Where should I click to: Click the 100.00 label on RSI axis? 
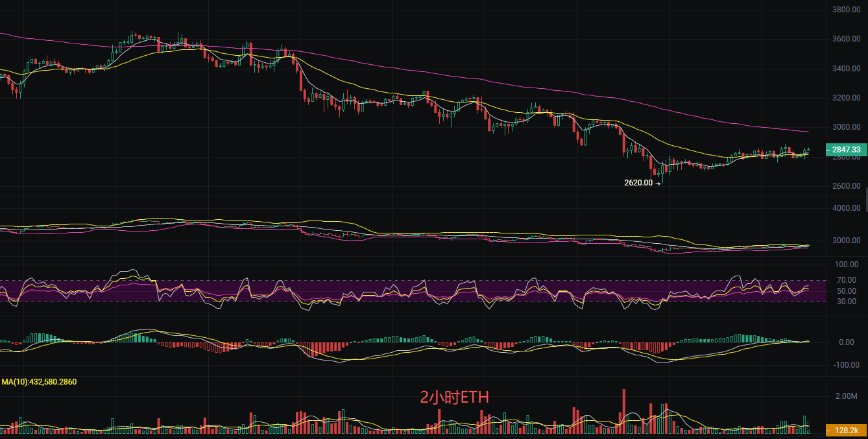click(847, 265)
